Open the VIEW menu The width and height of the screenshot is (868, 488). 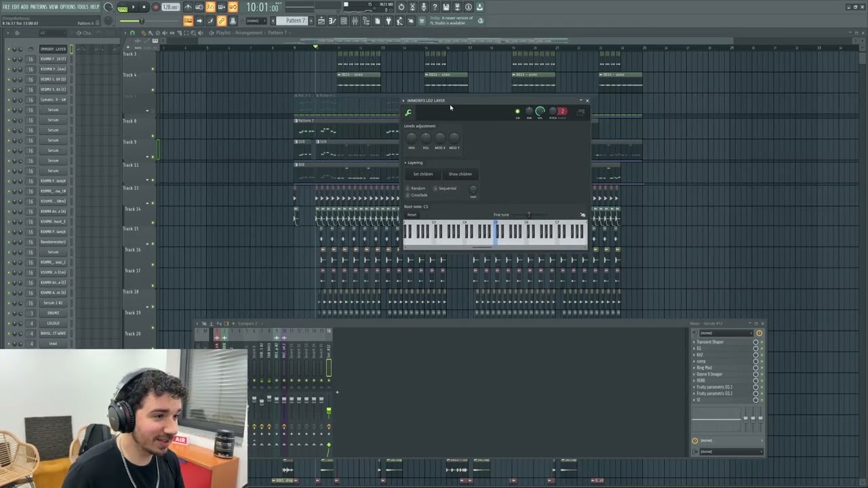54,7
